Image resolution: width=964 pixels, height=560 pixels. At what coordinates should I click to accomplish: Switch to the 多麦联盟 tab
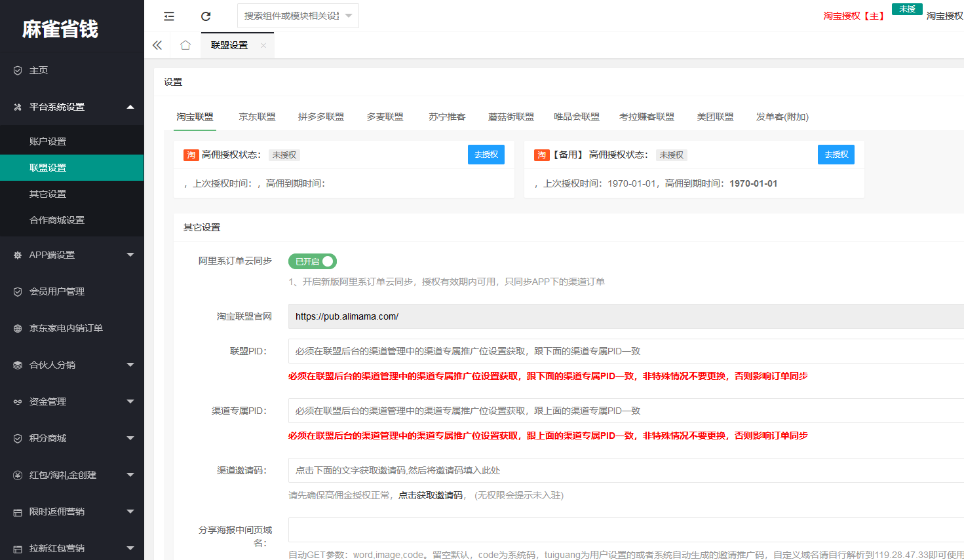(385, 117)
